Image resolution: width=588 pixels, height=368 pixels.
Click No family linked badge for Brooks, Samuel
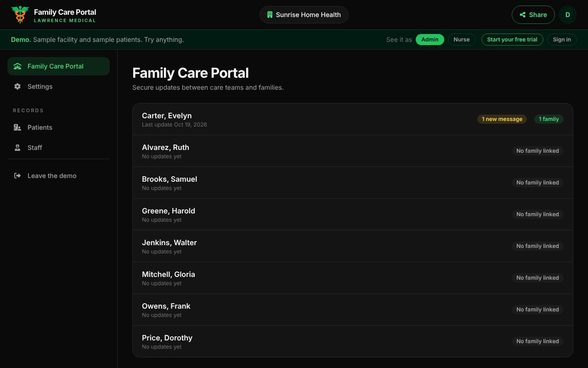537,183
